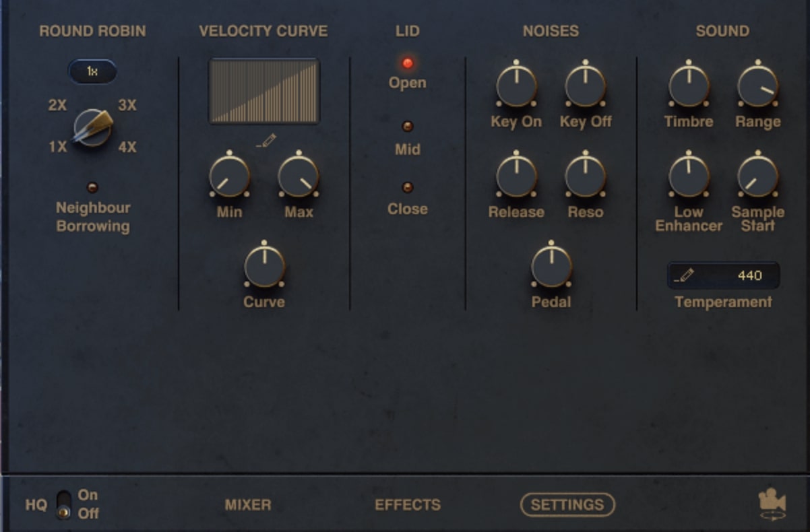
Task: Click the velocity Min knob
Action: click(x=229, y=176)
